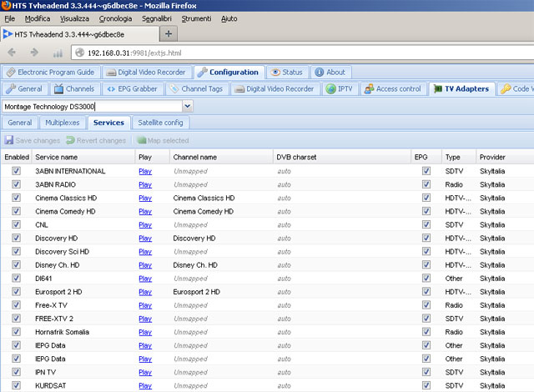Open a new browser tab with plus
Screen dimensions: 534x392
point(169,33)
